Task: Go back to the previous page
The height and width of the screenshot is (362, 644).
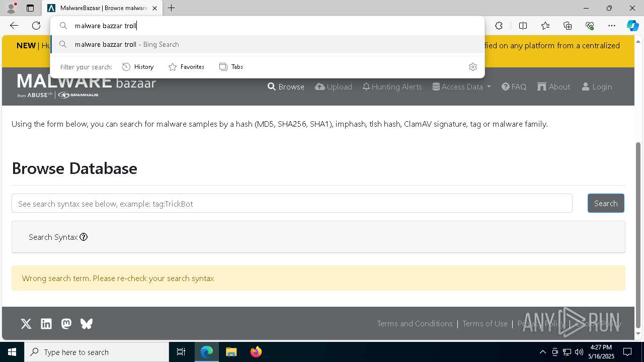Action: pos(14,26)
